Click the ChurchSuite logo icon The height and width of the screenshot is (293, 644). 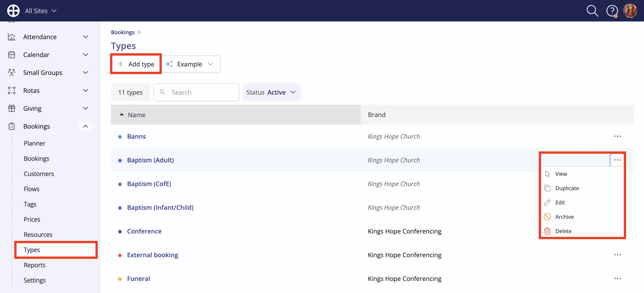coord(13,11)
